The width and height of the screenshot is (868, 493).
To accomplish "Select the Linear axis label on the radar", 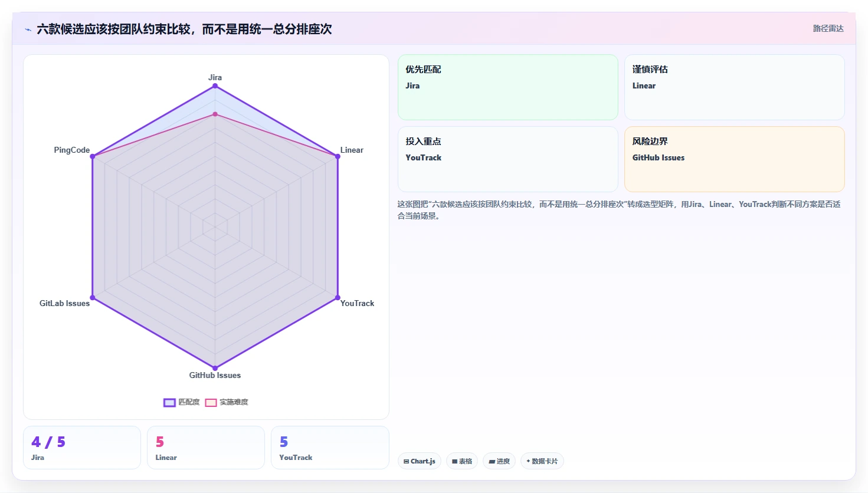I will point(352,150).
